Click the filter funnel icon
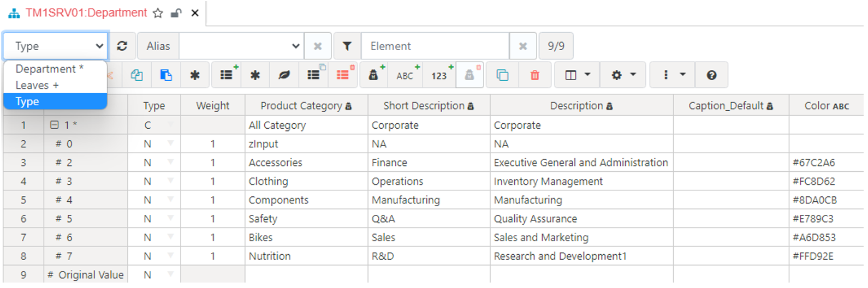868x288 pixels. [x=347, y=46]
